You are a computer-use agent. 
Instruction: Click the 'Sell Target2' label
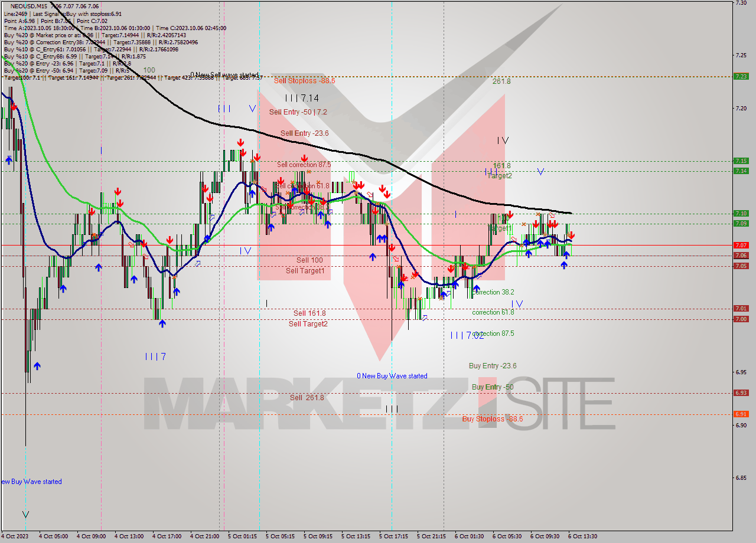(308, 324)
